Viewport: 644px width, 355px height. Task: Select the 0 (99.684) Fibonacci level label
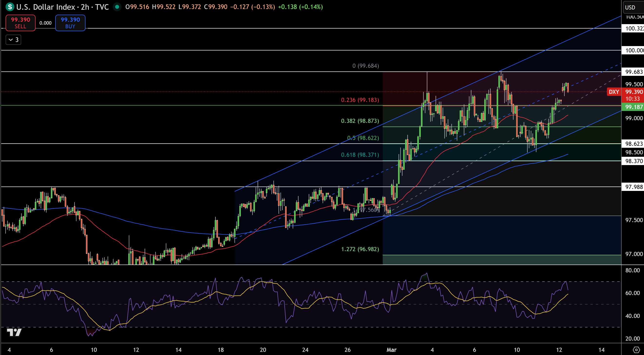point(365,66)
